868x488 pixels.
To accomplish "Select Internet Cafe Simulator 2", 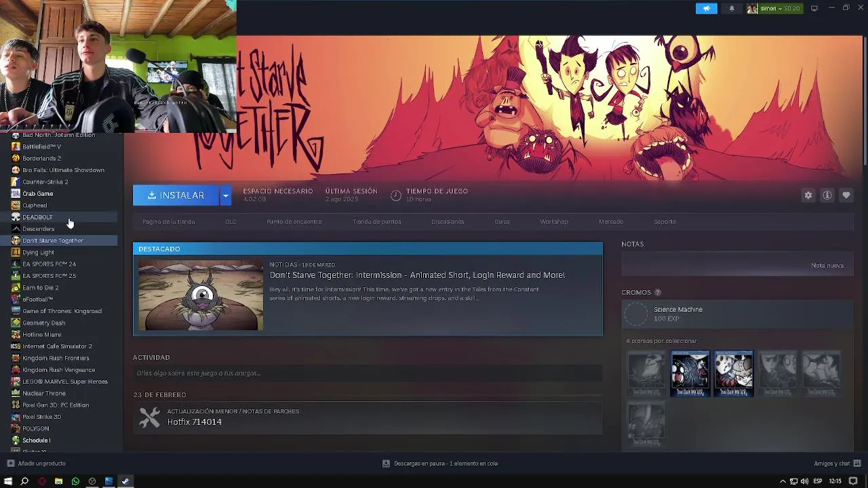I will coord(58,346).
